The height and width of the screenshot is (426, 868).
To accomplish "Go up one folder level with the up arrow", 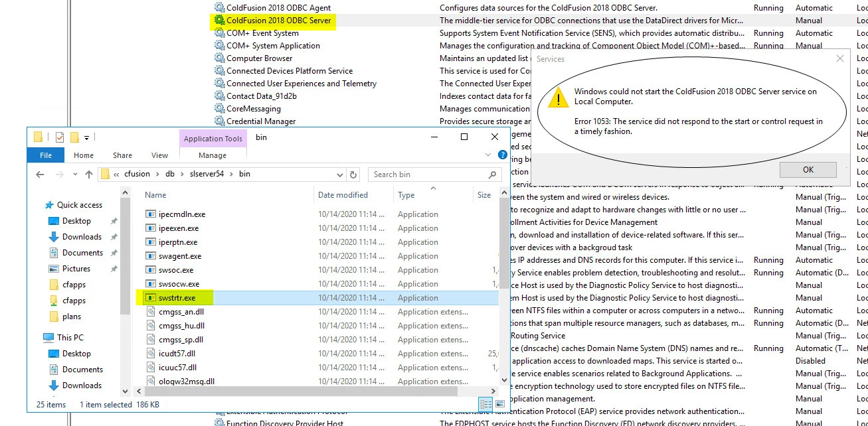I will [x=89, y=175].
